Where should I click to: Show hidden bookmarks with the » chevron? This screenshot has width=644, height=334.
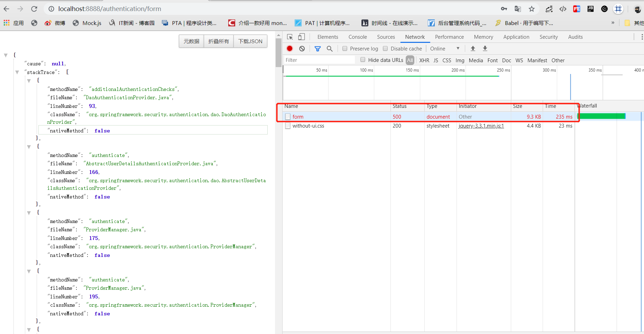(x=613, y=23)
